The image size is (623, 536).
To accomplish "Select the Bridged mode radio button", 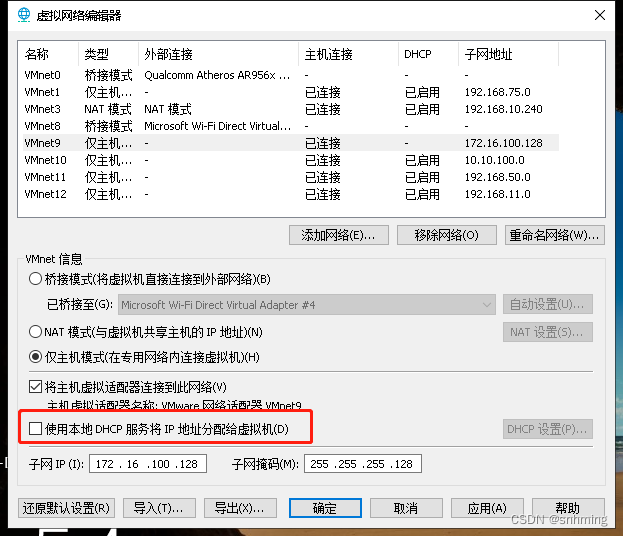I will pos(36,279).
